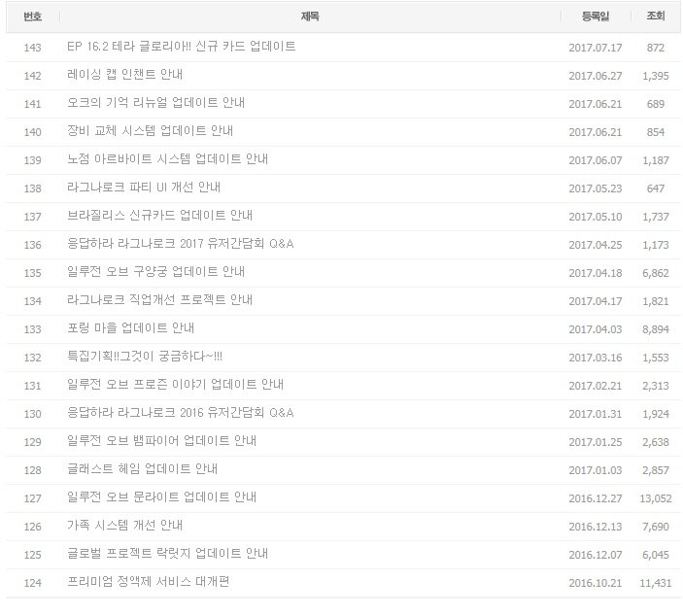Click the view count 8,894
683x616 pixels.
click(656, 329)
